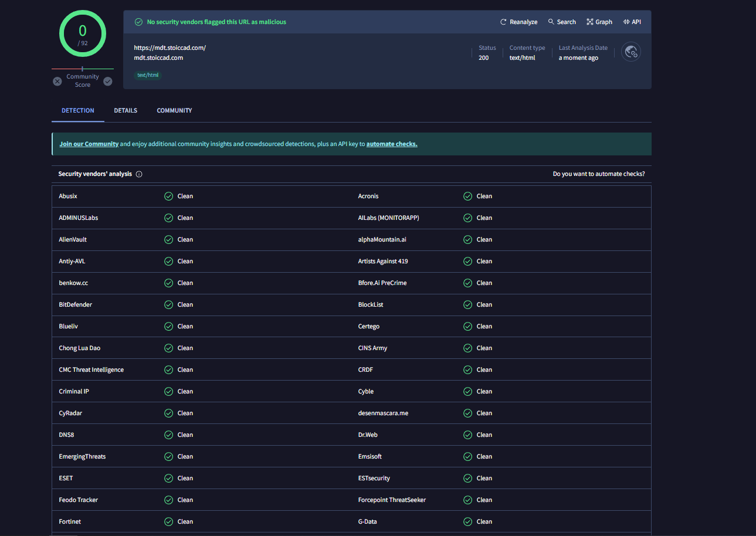Open VT Graph using the Graph icon

pos(589,22)
